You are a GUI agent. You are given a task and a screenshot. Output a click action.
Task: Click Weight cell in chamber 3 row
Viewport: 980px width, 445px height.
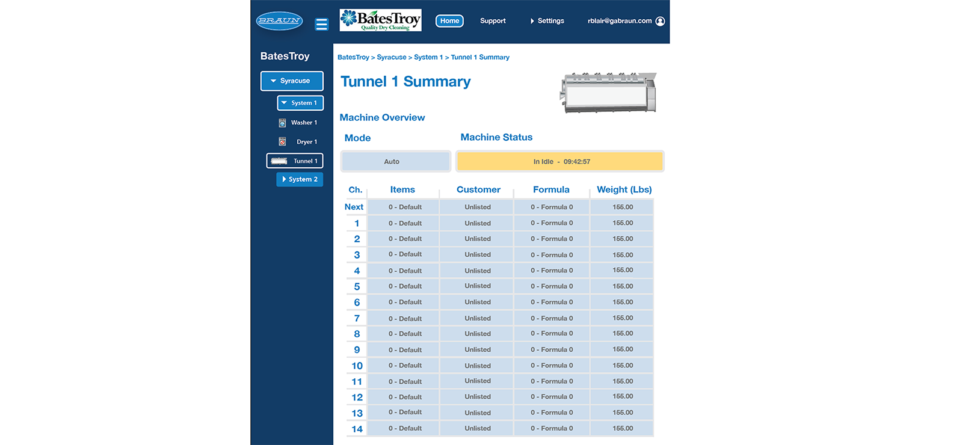622,255
